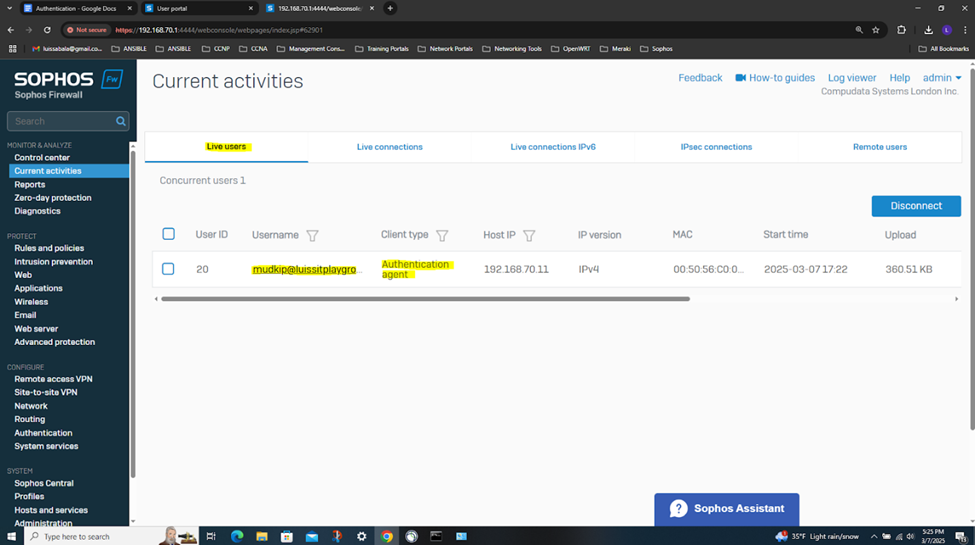Viewport: 975px width, 545px height.
Task: Click the weather widget in taskbar
Action: coord(817,536)
